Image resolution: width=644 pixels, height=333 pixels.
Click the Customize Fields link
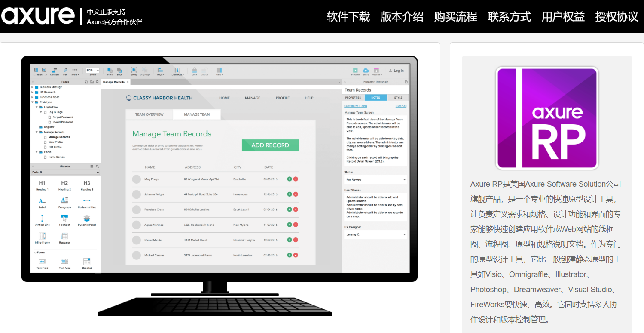pyautogui.click(x=356, y=106)
